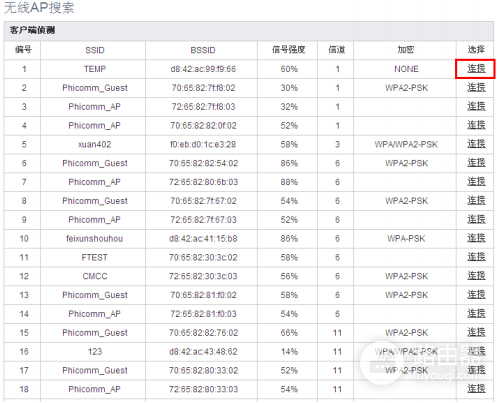Select BSSID 72:65:82:30:3c:03
Screen dimensions: 500x403
(x=203, y=276)
